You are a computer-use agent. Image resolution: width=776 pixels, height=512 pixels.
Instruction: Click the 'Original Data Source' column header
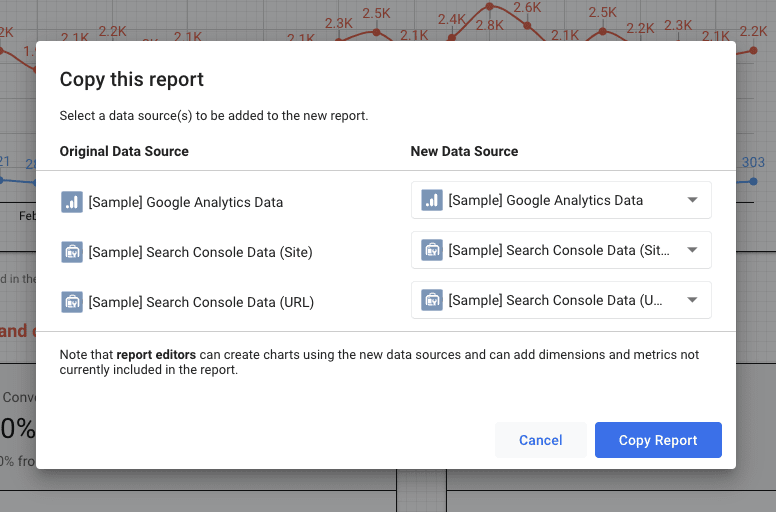click(x=124, y=151)
